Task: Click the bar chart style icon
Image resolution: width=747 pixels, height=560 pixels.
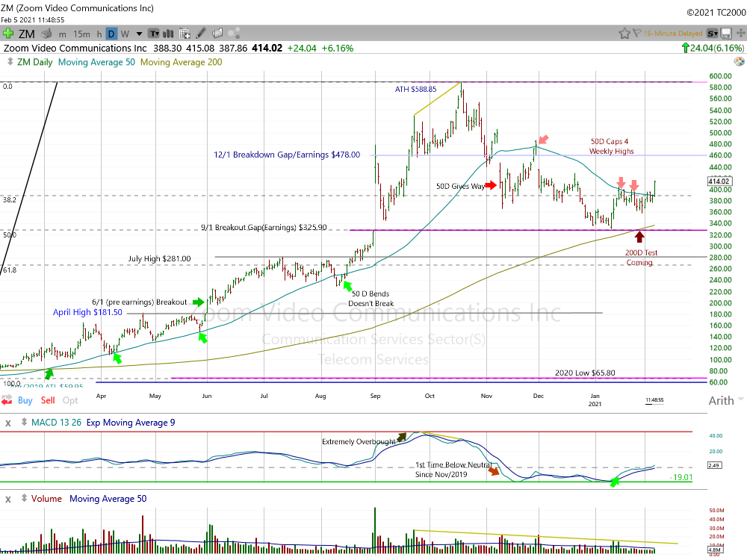Action: click(168, 34)
